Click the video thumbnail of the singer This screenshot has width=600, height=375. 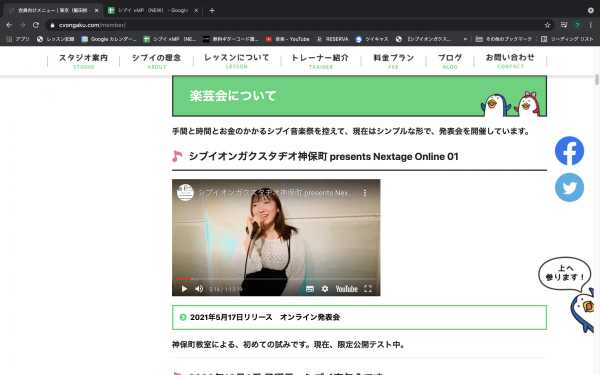pos(276,237)
